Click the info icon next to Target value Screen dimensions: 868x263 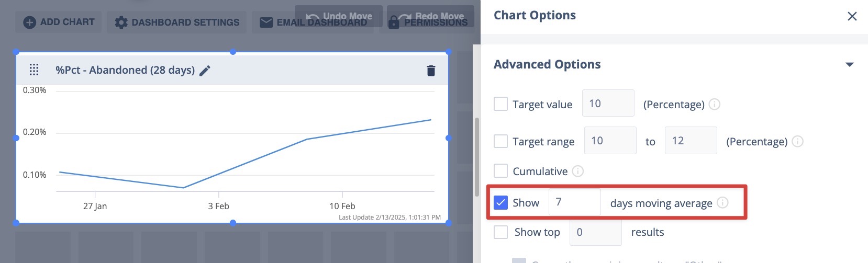click(715, 104)
